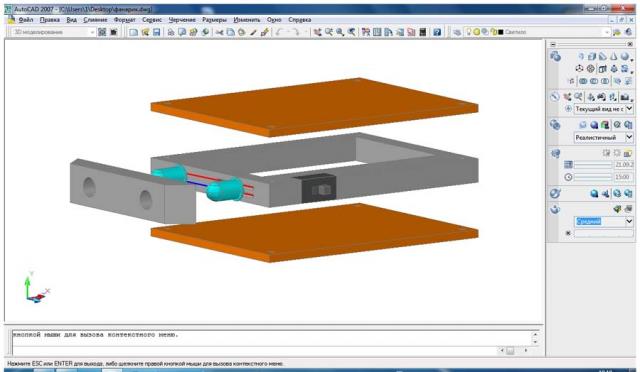The height and width of the screenshot is (372, 640).
Task: Click the Properties palette icon
Action: (366, 32)
